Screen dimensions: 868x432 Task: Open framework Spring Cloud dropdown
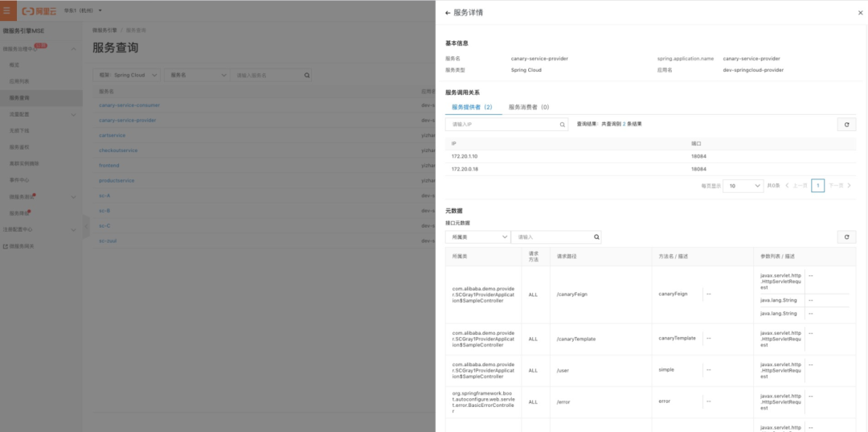point(127,76)
